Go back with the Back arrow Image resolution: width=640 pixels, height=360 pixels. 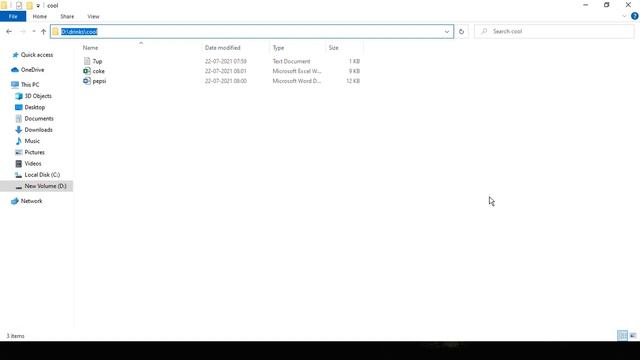pos(9,31)
